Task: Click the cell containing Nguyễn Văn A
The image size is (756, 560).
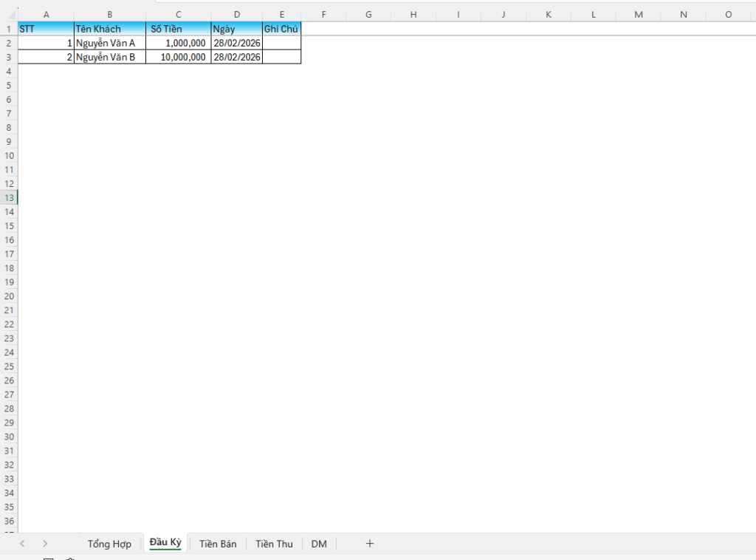Action: [109, 43]
